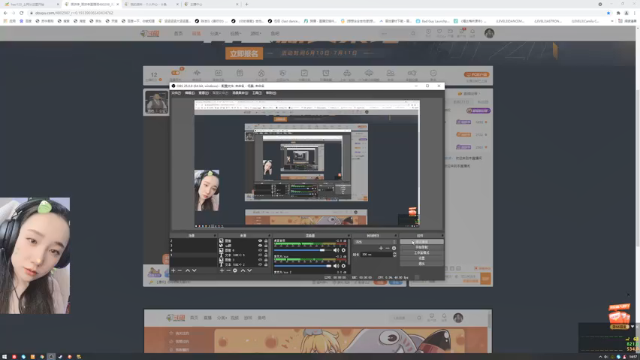
Task: Click the transition duration spinner arrows
Action: 394,254
